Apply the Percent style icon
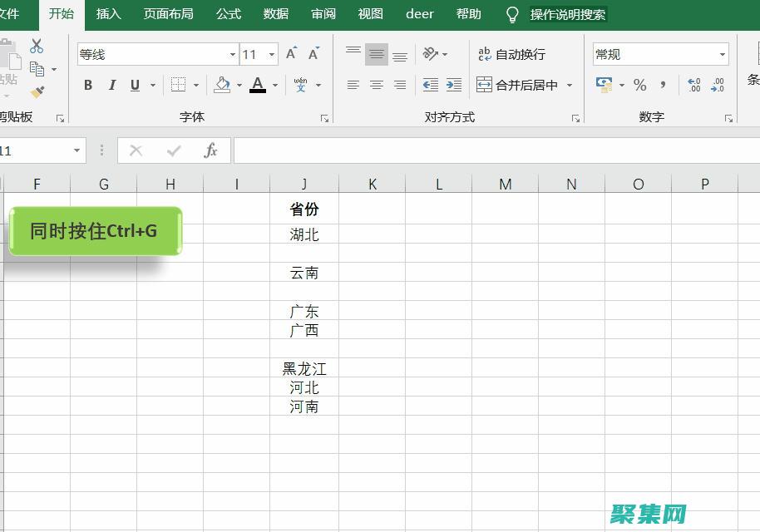 (x=640, y=84)
